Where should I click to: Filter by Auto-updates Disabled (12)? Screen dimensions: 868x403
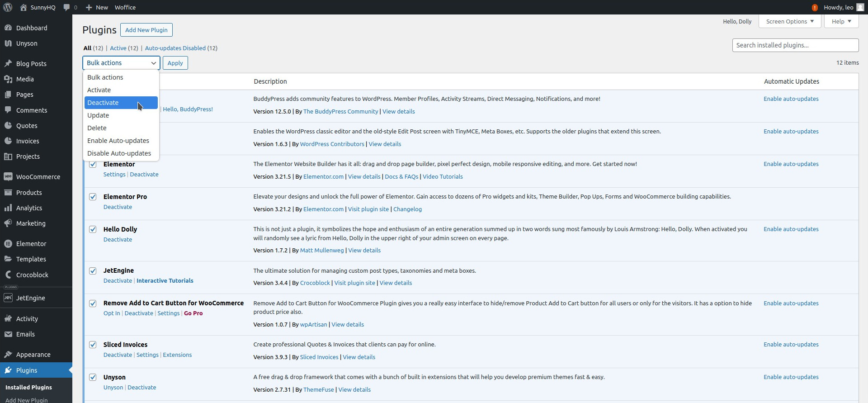181,48
